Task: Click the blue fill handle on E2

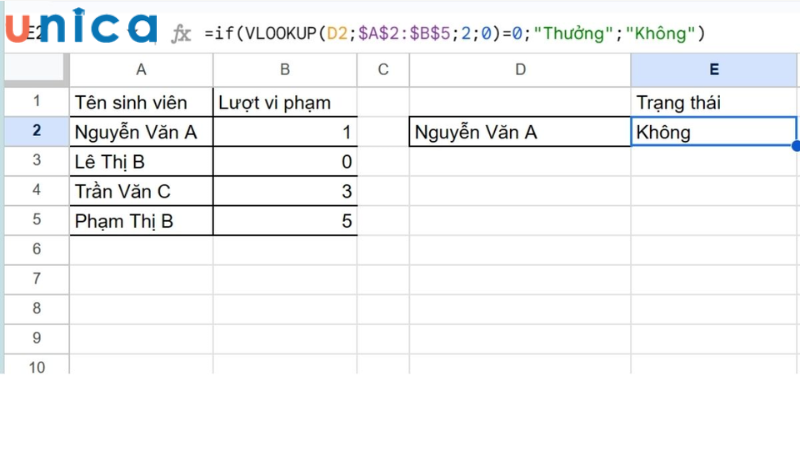Action: 796,146
